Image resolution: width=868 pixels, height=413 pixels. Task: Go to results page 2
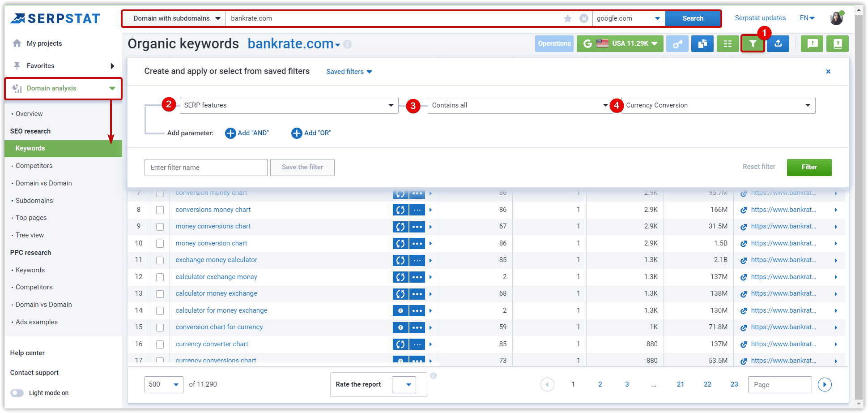tap(600, 384)
